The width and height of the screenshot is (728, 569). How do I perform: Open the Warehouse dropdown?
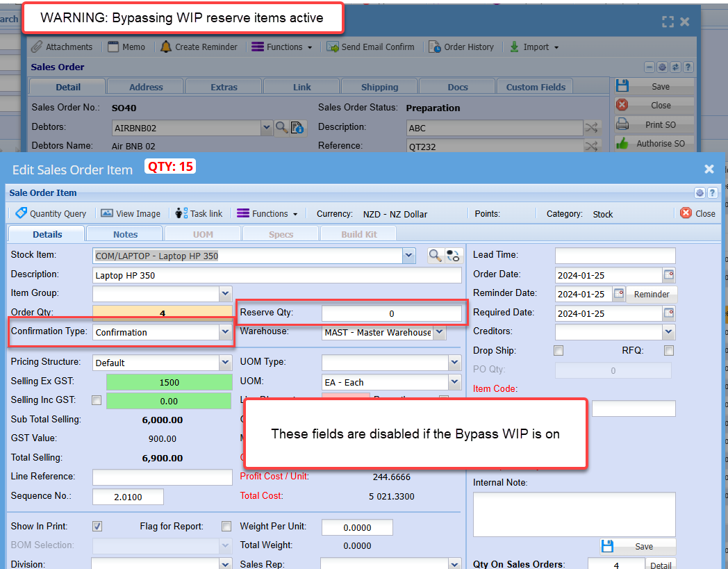coord(440,332)
